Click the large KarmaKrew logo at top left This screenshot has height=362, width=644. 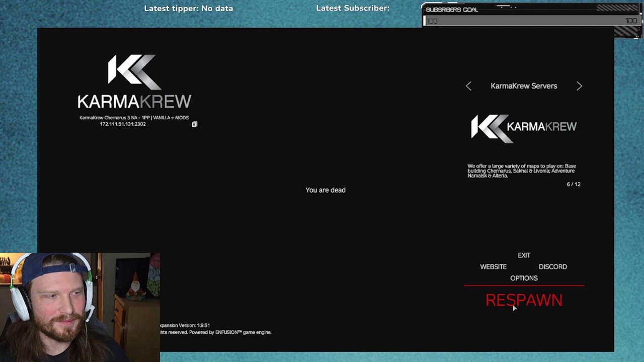point(134,81)
